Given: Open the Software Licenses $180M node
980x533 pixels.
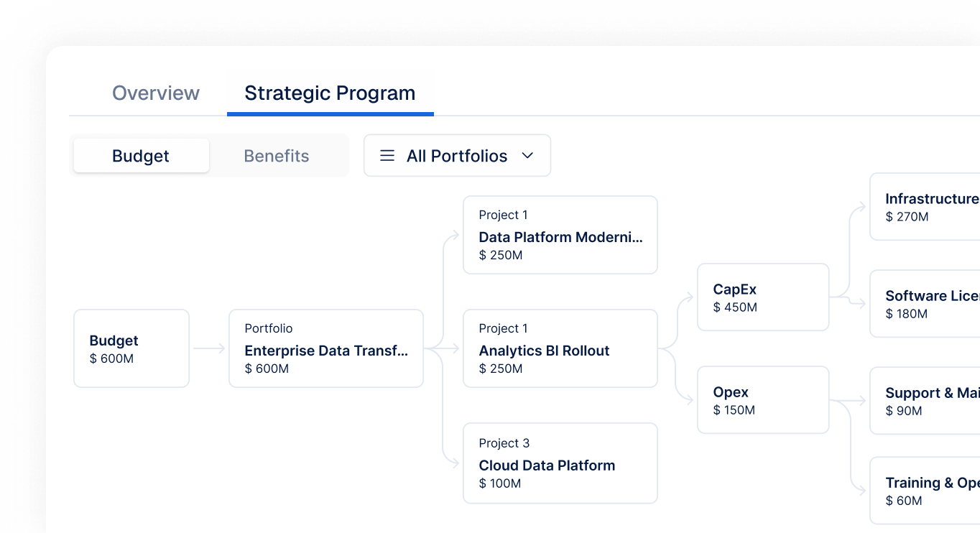Looking at the screenshot, I should (925, 304).
